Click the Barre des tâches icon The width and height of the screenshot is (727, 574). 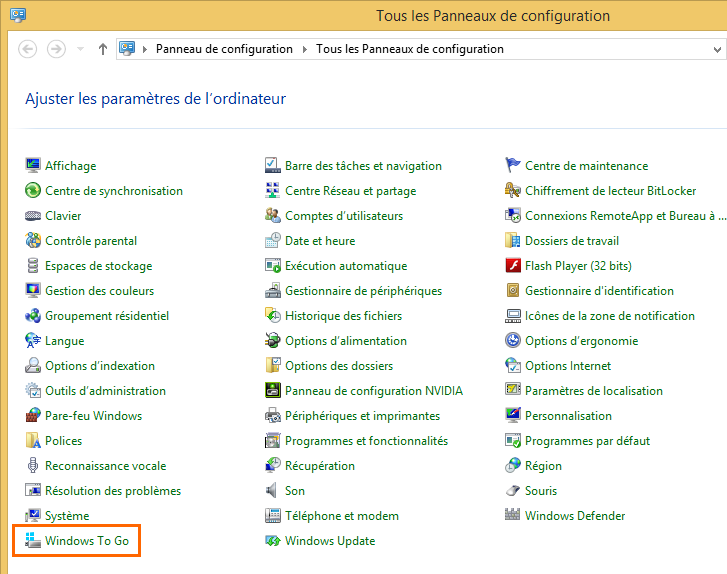(x=273, y=165)
